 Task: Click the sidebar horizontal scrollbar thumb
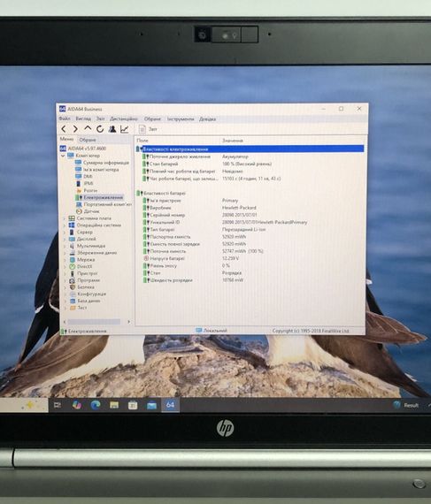94,322
